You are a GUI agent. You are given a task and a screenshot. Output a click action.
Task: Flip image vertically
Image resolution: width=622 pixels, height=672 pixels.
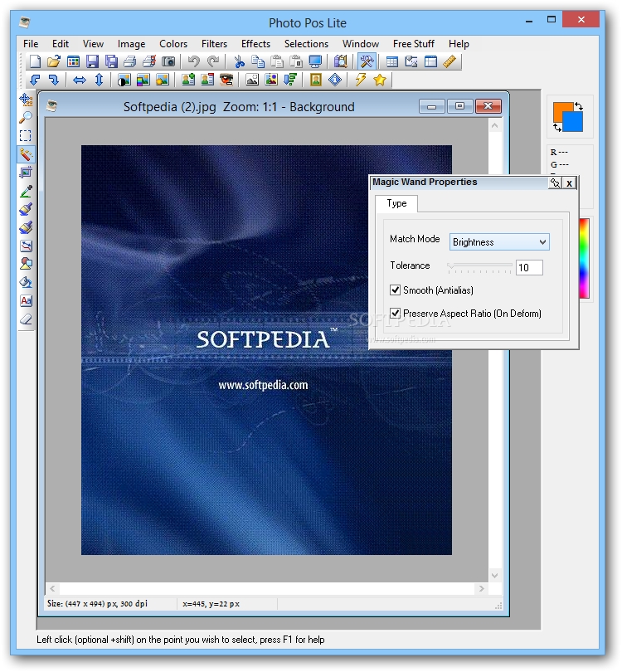(99, 80)
